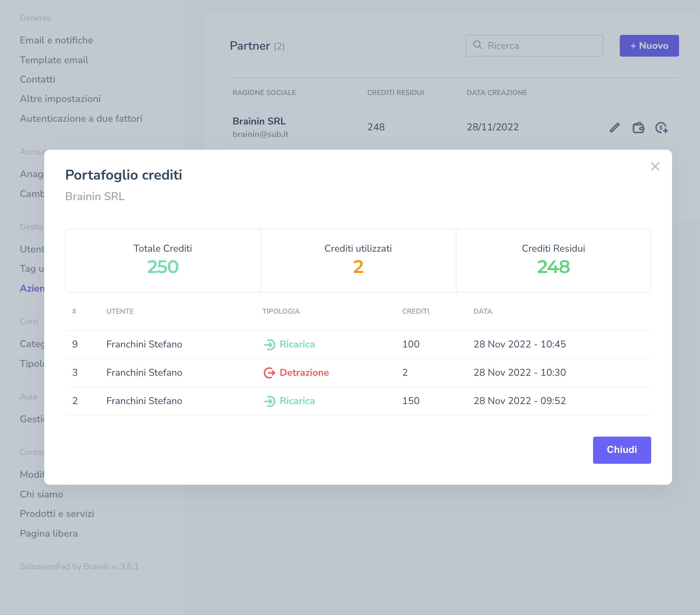Open the Pagina libera sidebar item
The width and height of the screenshot is (700, 615).
(49, 534)
